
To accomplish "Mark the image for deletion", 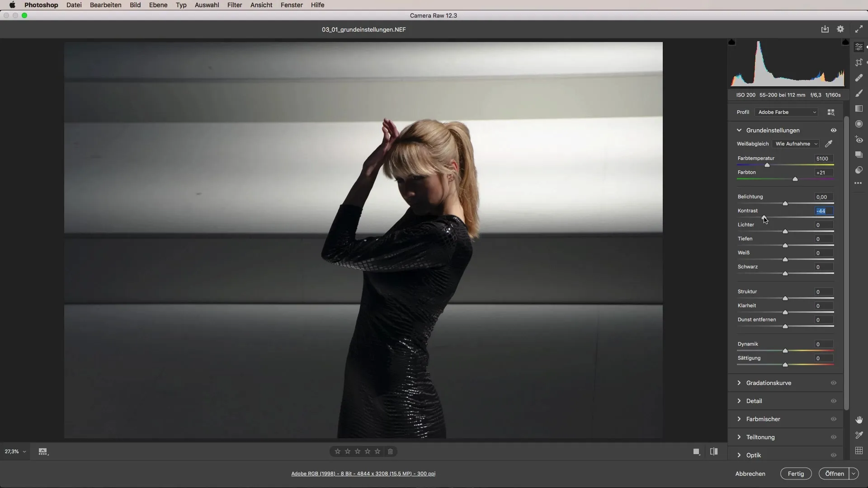I will pyautogui.click(x=391, y=451).
